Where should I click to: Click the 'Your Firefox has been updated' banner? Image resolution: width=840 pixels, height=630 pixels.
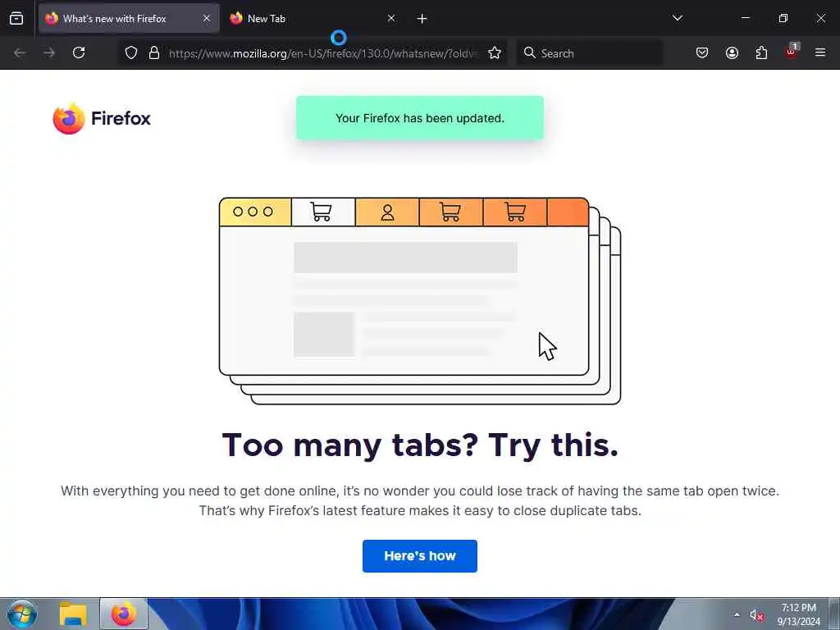pyautogui.click(x=420, y=118)
